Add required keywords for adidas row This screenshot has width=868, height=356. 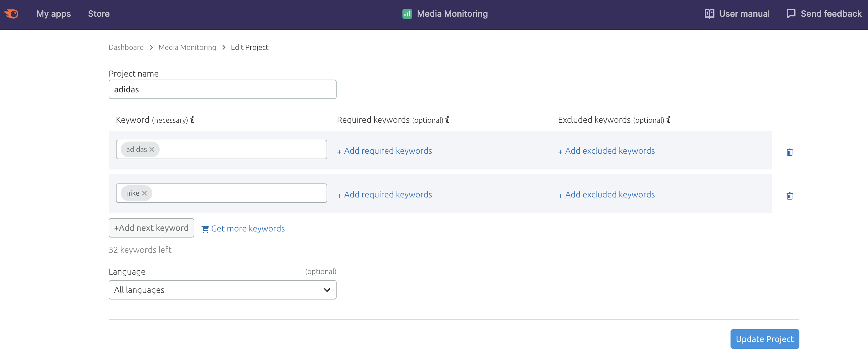tap(385, 151)
